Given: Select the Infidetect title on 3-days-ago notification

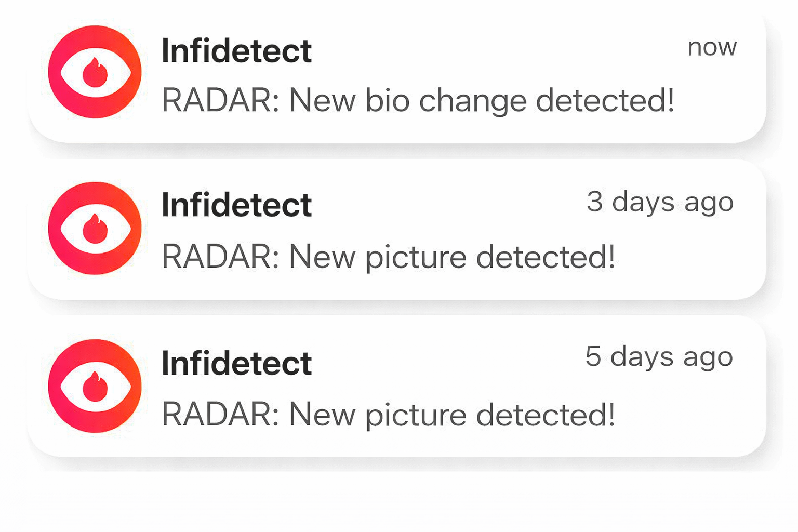Looking at the screenshot, I should tap(236, 205).
